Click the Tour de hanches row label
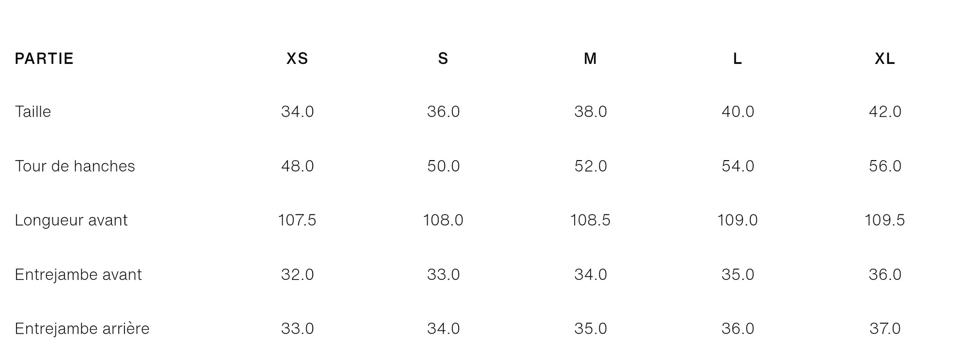This screenshot has height=364, width=980. [75, 166]
